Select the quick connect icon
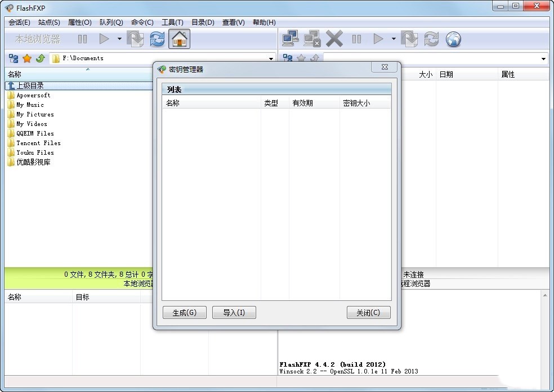The image size is (554, 392). tap(289, 39)
